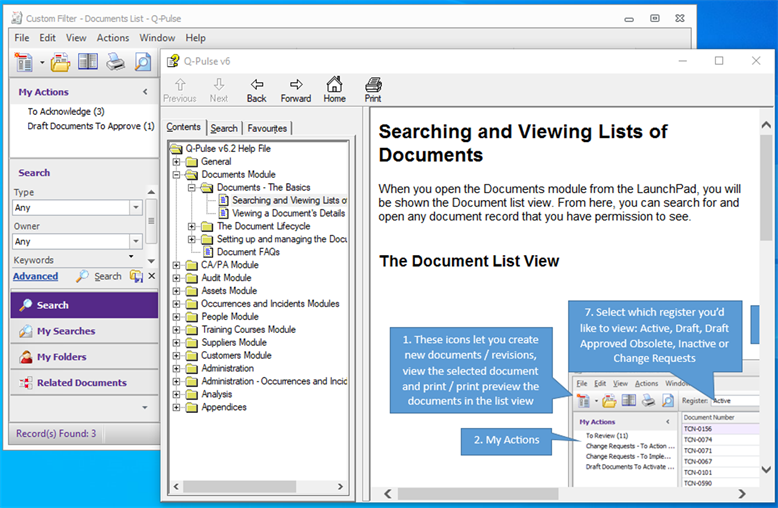Expand Setting up and managing folder
Image resolution: width=778 pixels, height=508 pixels.
click(192, 239)
